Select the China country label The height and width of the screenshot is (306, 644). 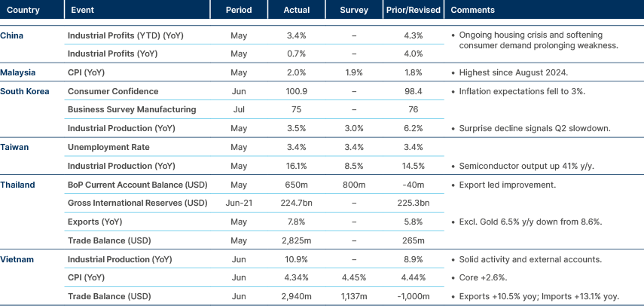(x=12, y=35)
